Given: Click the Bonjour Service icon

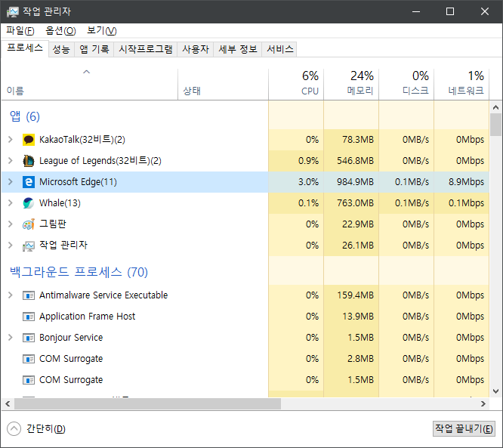Looking at the screenshot, I should (29, 338).
